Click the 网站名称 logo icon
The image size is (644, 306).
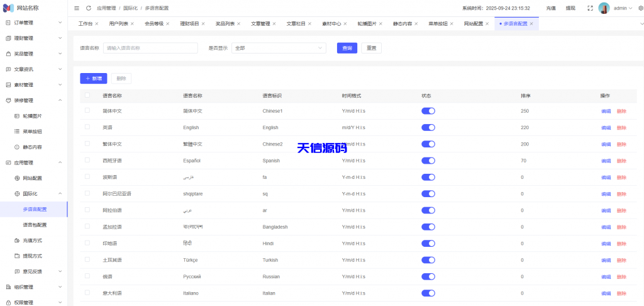coord(8,8)
